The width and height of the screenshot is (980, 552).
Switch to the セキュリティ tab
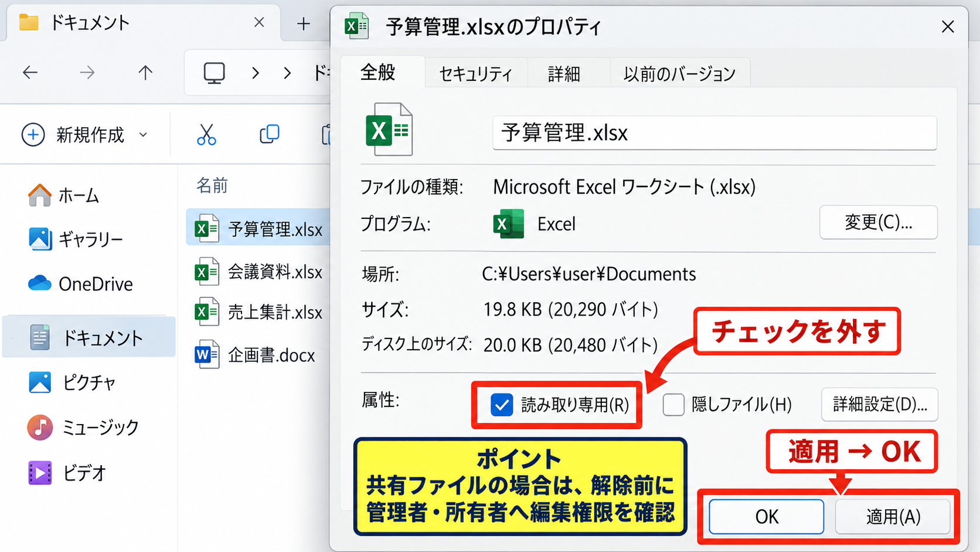[x=475, y=74]
